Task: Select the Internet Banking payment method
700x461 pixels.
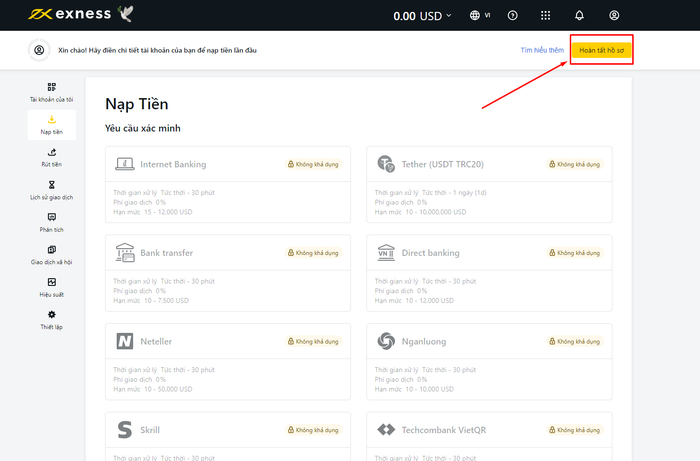Action: coord(228,184)
